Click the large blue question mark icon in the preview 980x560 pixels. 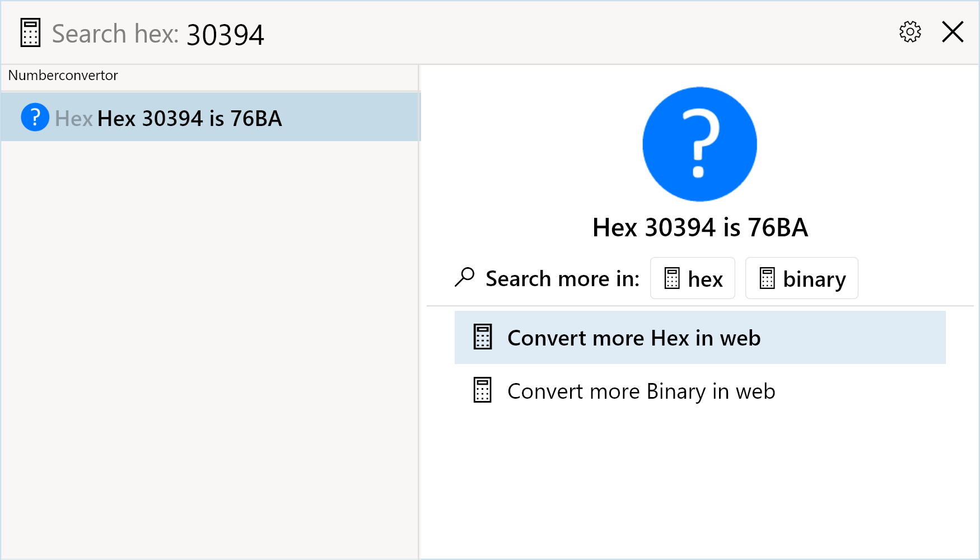tap(699, 144)
